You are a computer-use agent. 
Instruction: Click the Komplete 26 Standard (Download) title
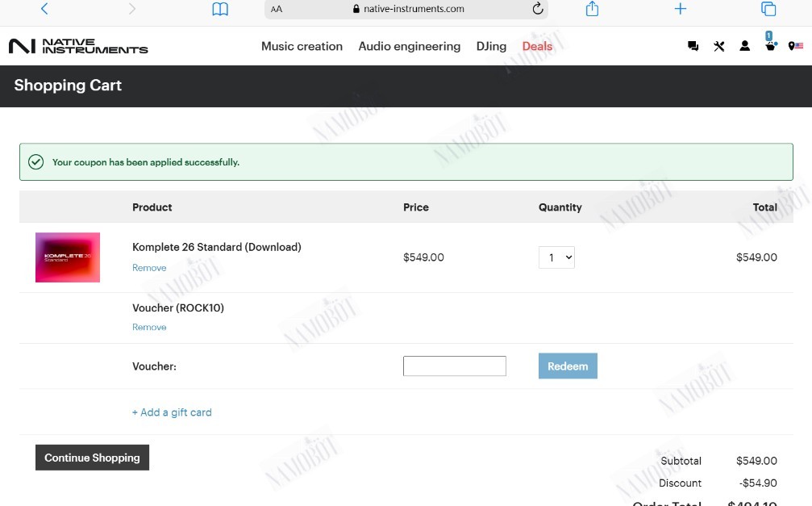216,247
